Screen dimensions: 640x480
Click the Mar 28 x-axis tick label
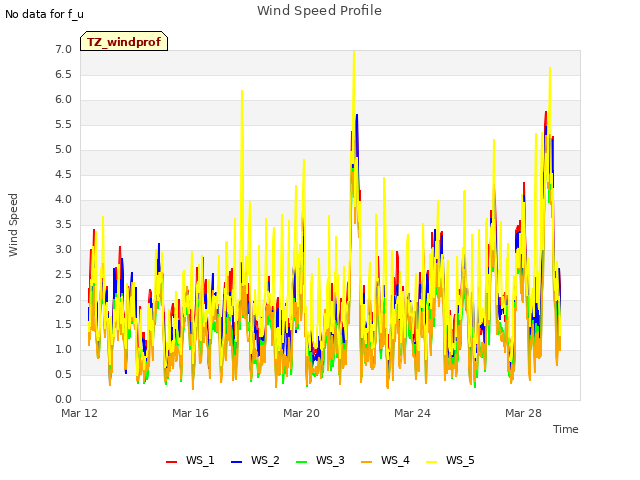pyautogui.click(x=523, y=413)
